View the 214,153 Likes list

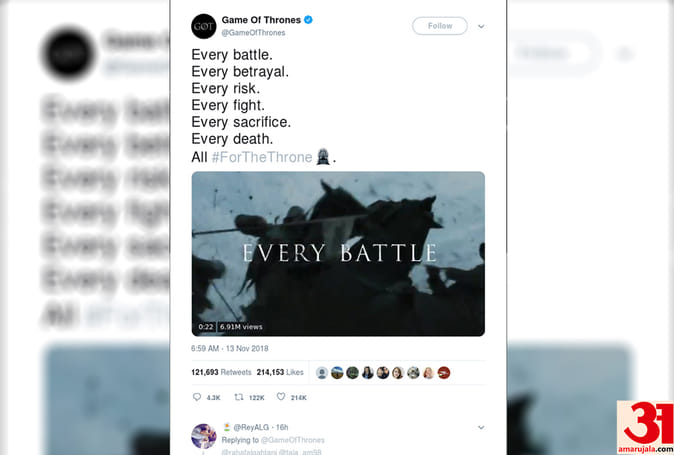pyautogui.click(x=280, y=372)
